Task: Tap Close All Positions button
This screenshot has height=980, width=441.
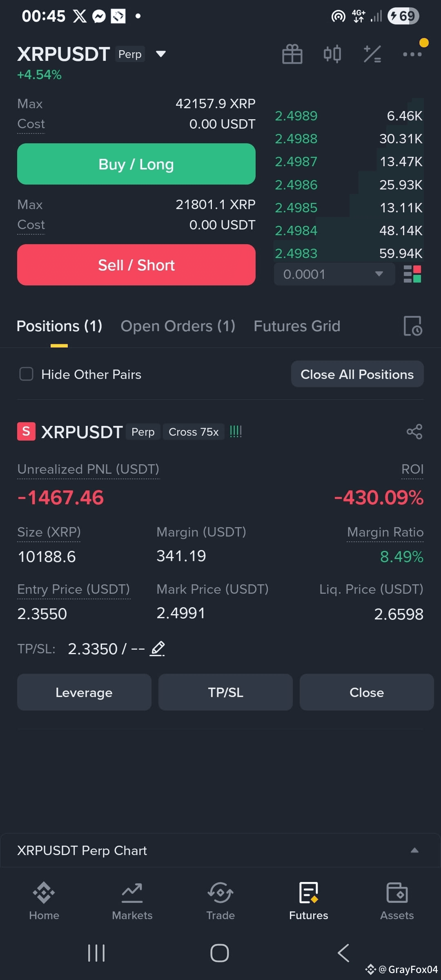Action: click(357, 374)
